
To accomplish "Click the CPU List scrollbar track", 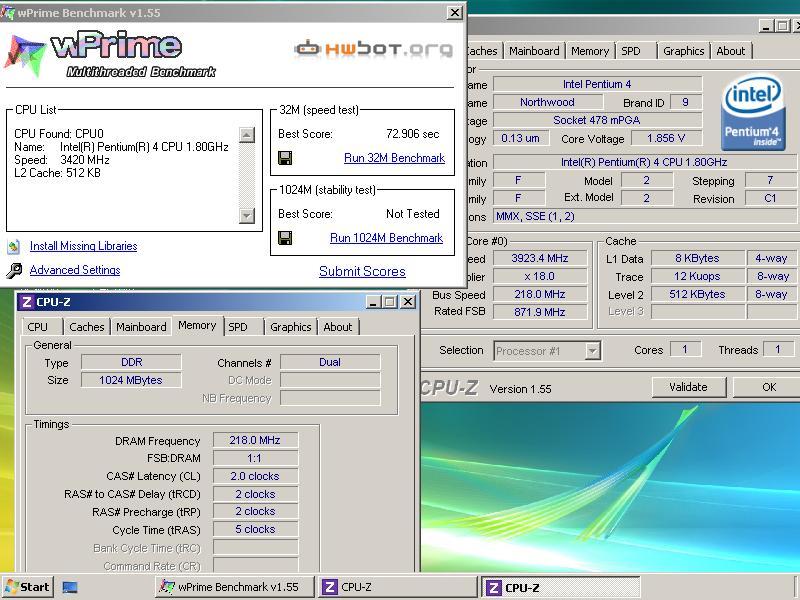I will [x=246, y=175].
